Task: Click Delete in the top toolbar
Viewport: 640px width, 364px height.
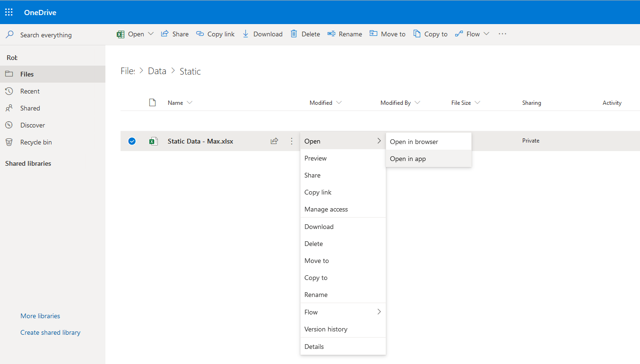Action: 305,34
